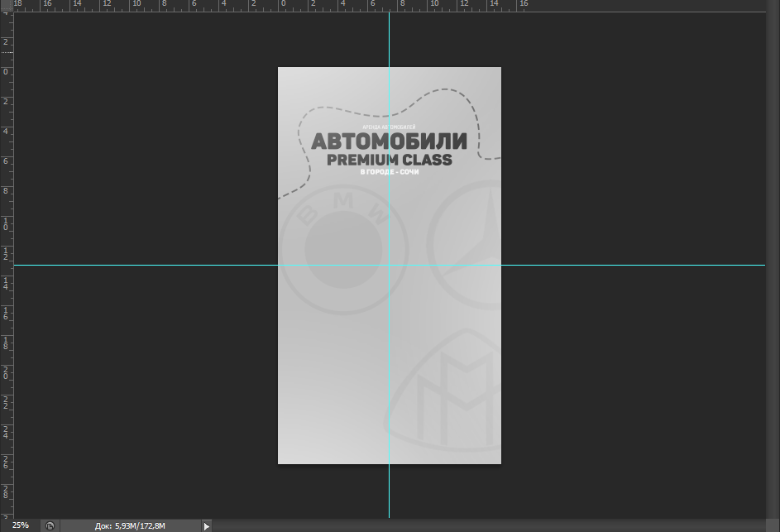Click the BMW logo watermark on canvas
780x532 pixels.
[343, 250]
